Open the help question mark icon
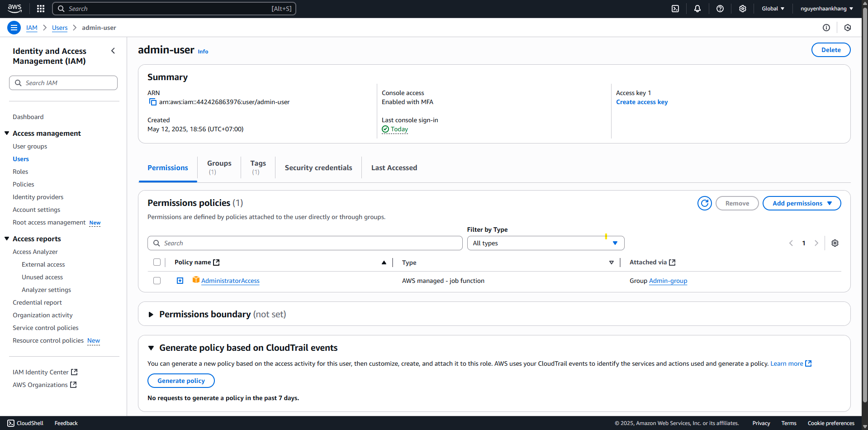 (720, 9)
